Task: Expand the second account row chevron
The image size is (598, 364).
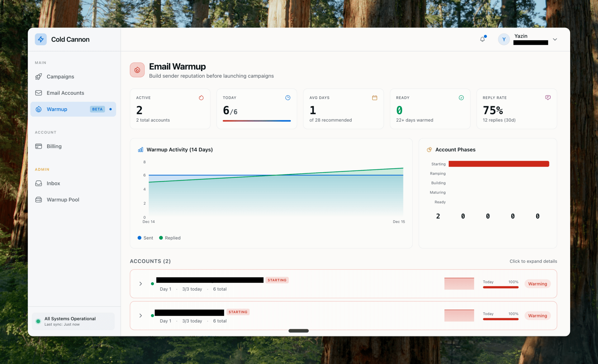Action: click(x=140, y=315)
